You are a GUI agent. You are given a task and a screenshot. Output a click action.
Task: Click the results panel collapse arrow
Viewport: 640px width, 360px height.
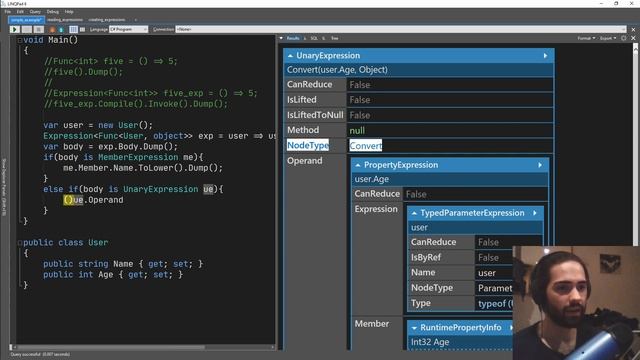(x=281, y=38)
